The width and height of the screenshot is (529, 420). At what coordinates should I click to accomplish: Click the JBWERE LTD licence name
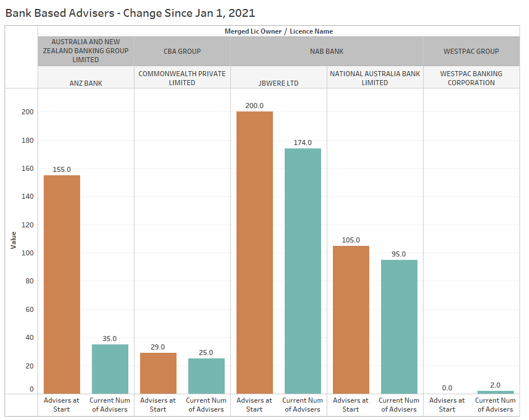pos(279,83)
